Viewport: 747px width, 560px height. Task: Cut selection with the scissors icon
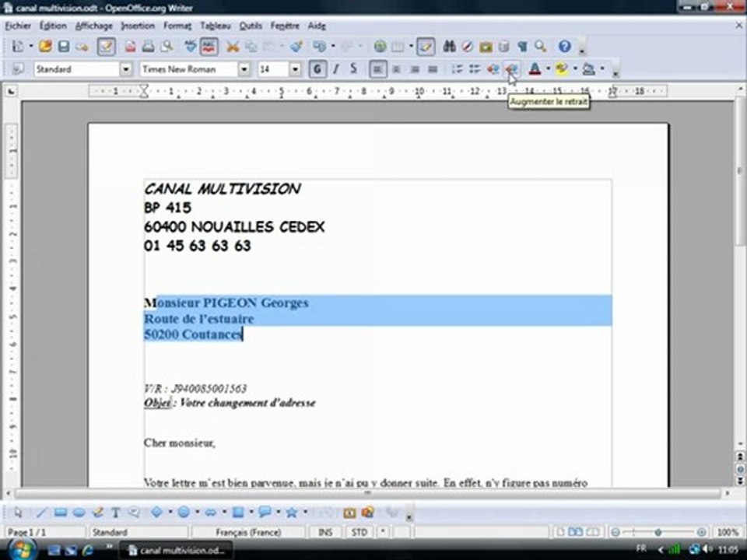coord(233,46)
